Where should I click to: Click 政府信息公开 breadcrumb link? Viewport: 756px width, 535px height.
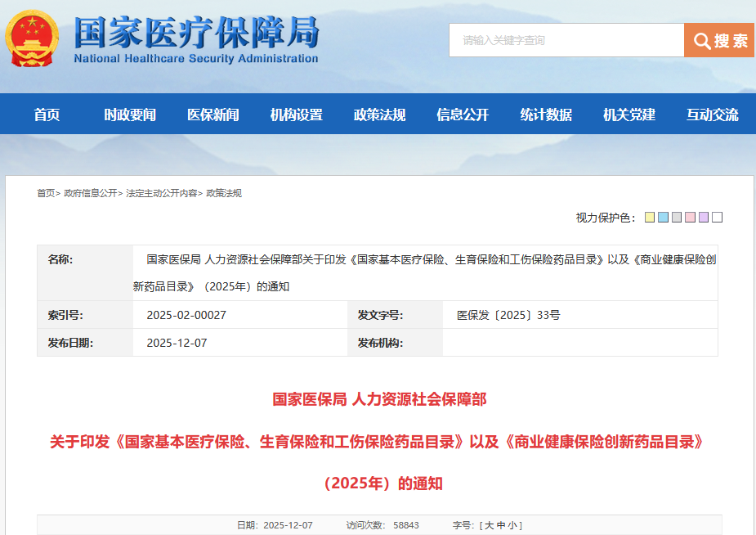point(90,193)
